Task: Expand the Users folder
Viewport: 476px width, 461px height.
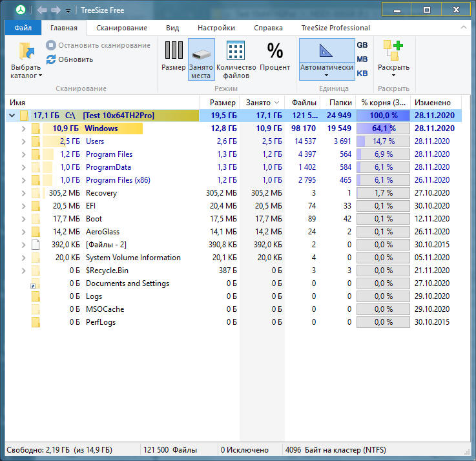Action: [x=23, y=141]
